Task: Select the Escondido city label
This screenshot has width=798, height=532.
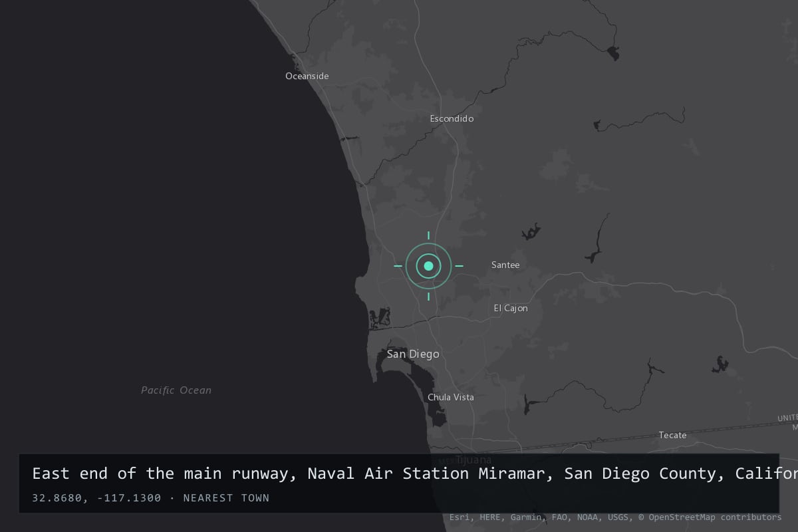Action: 452,118
